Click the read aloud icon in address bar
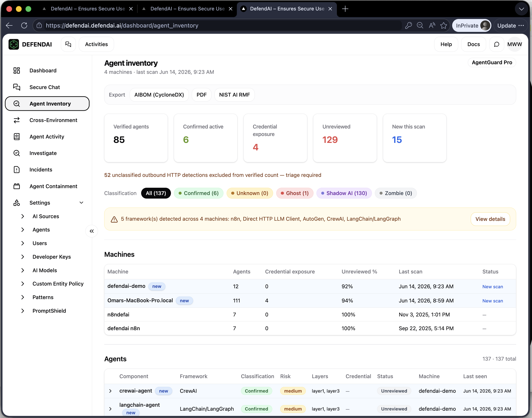This screenshot has height=418, width=532. (432, 25)
